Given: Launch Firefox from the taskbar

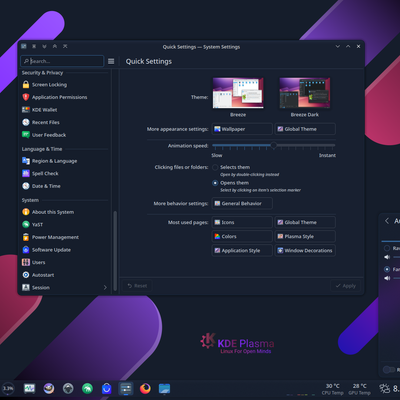Looking at the screenshot, I should pyautogui.click(x=145, y=388).
